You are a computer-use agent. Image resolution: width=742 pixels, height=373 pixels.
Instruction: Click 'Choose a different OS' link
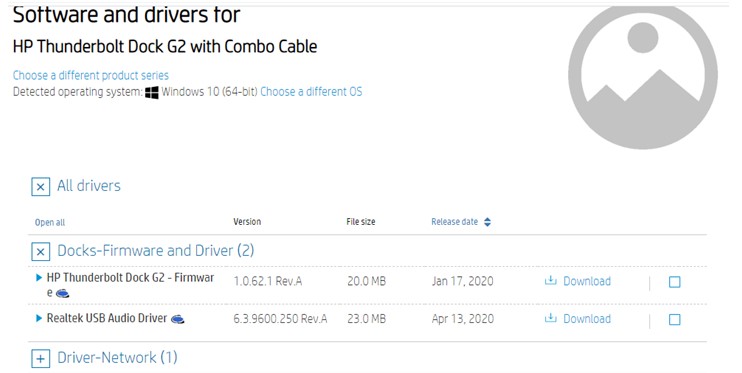311,91
